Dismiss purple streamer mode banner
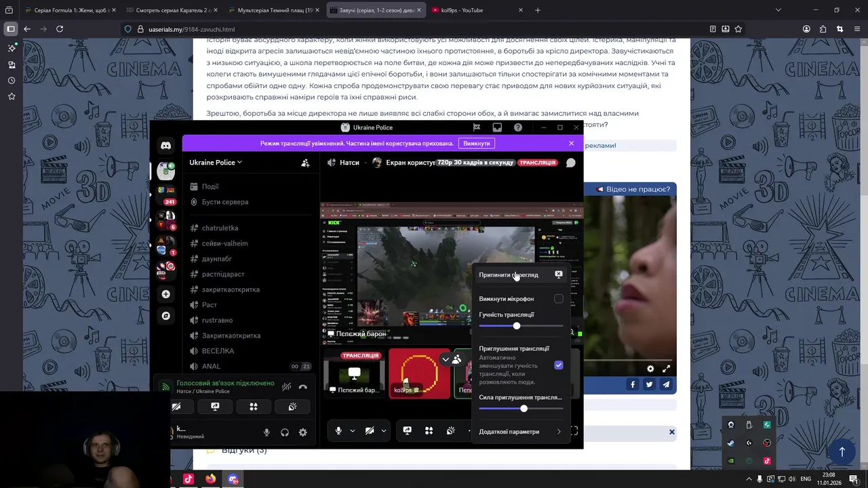 pos(571,144)
